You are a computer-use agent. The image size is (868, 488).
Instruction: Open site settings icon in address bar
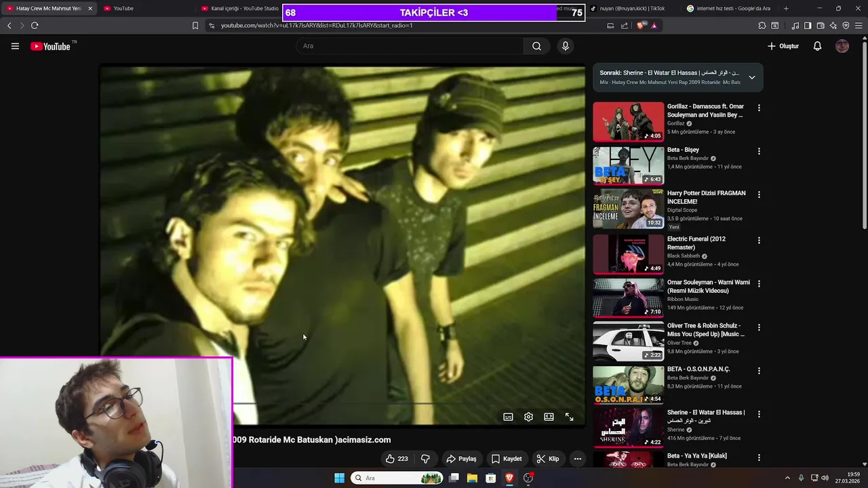(x=212, y=26)
